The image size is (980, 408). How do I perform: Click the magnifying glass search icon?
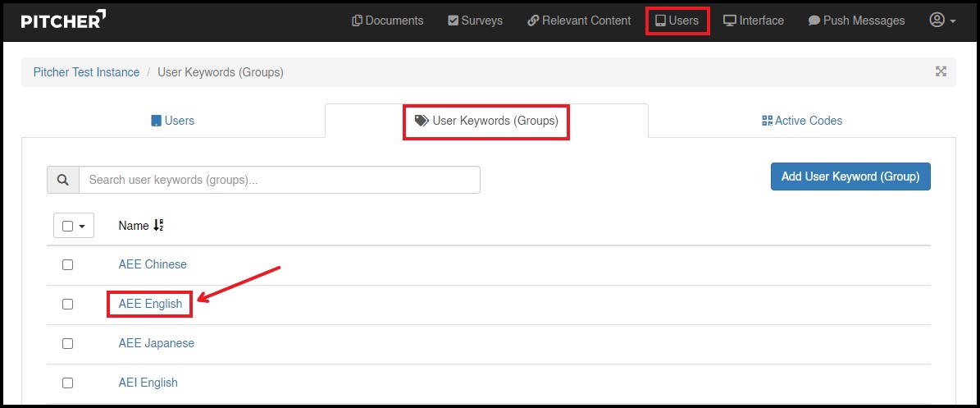click(x=63, y=180)
